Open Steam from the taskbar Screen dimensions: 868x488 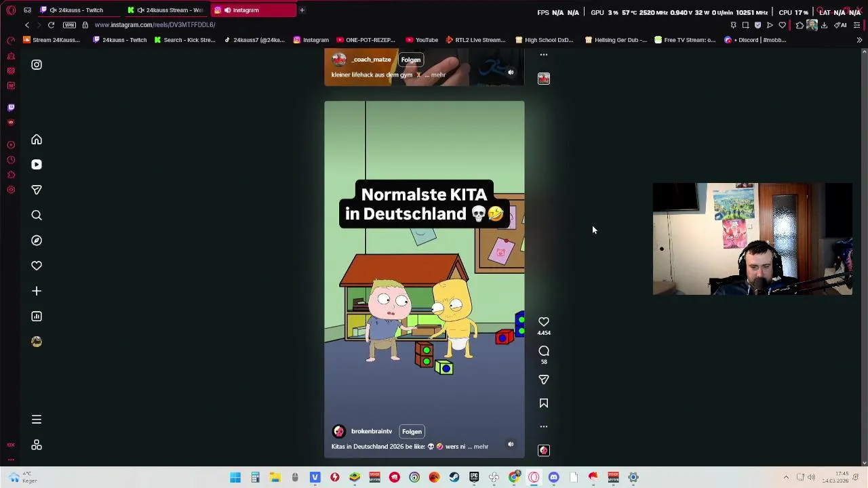pos(454,477)
